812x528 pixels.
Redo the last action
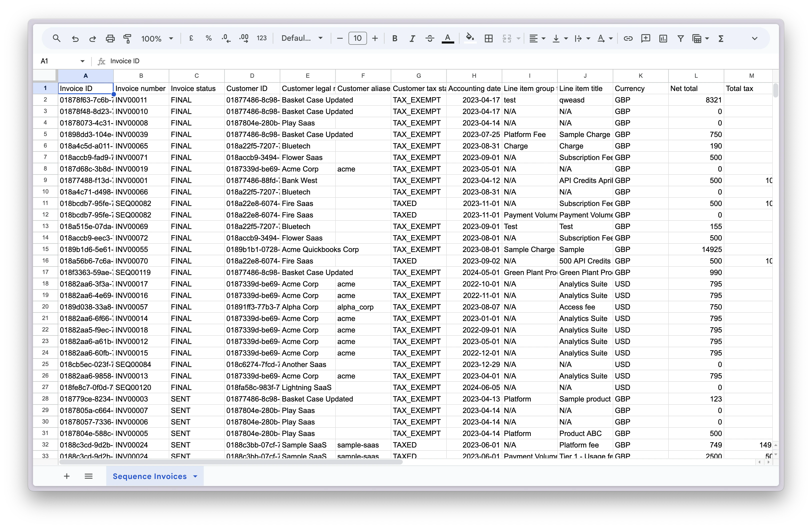tap(92, 38)
